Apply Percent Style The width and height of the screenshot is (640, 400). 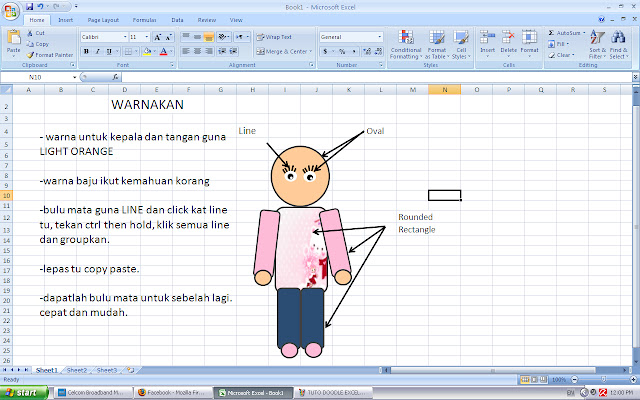tap(342, 51)
